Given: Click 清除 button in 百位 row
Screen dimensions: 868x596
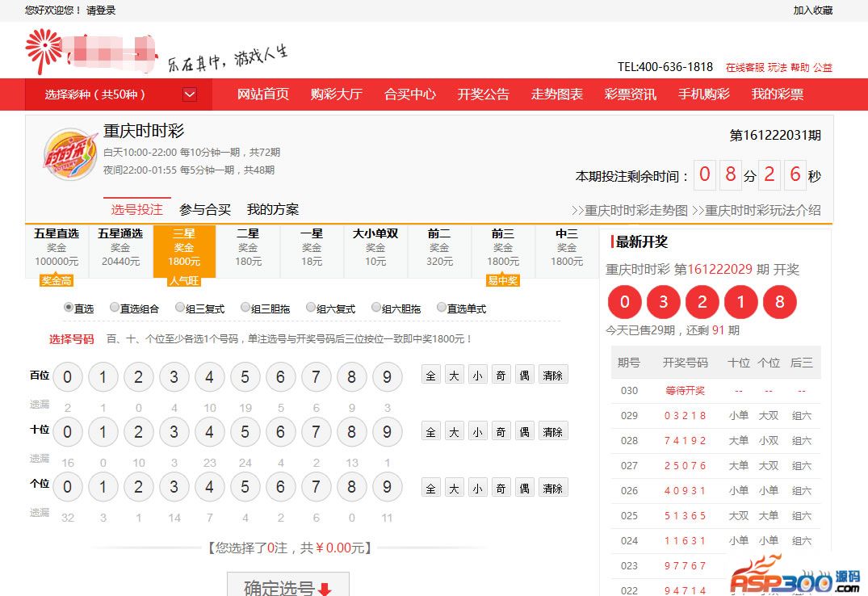Looking at the screenshot, I should tap(553, 376).
